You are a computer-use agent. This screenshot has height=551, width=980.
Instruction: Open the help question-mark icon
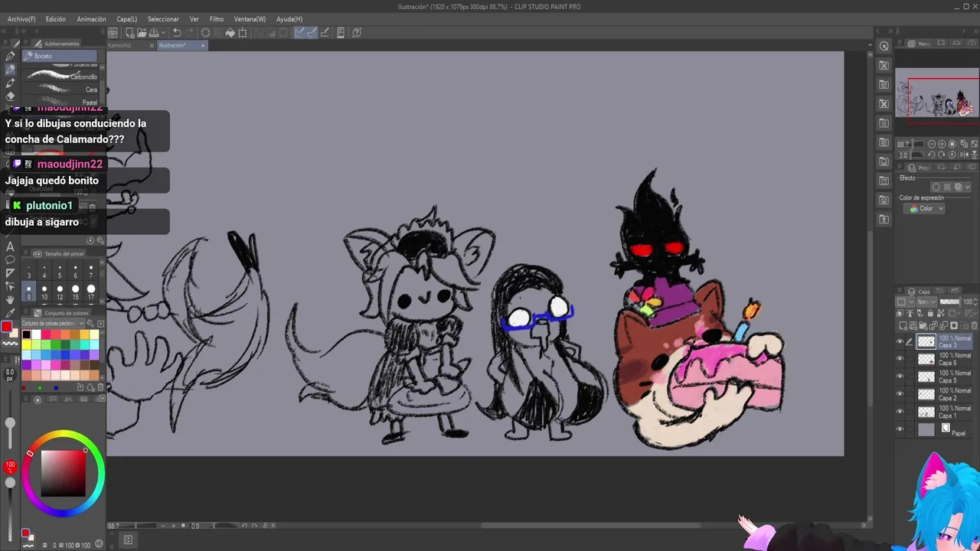click(357, 33)
